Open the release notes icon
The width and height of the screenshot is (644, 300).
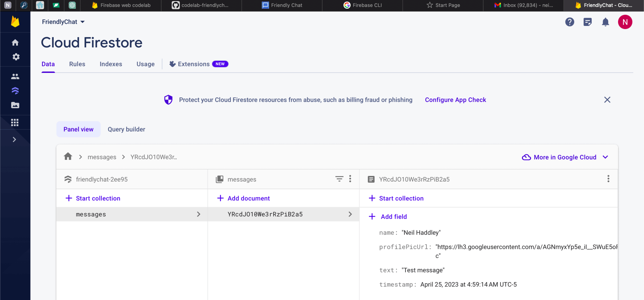point(588,22)
